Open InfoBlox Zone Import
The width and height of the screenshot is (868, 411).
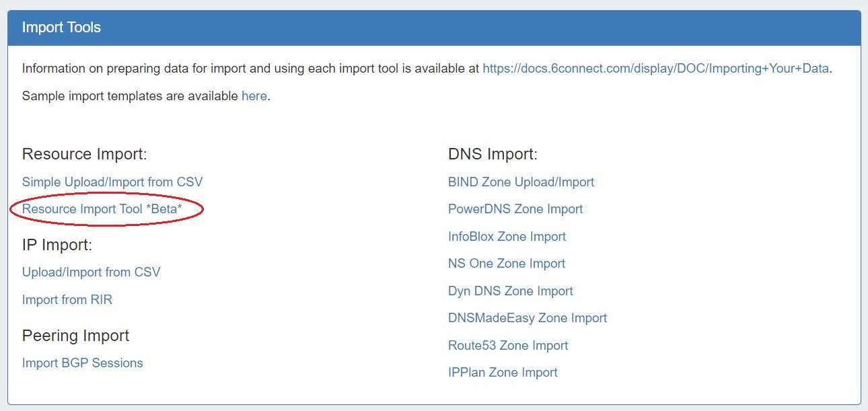coord(507,237)
